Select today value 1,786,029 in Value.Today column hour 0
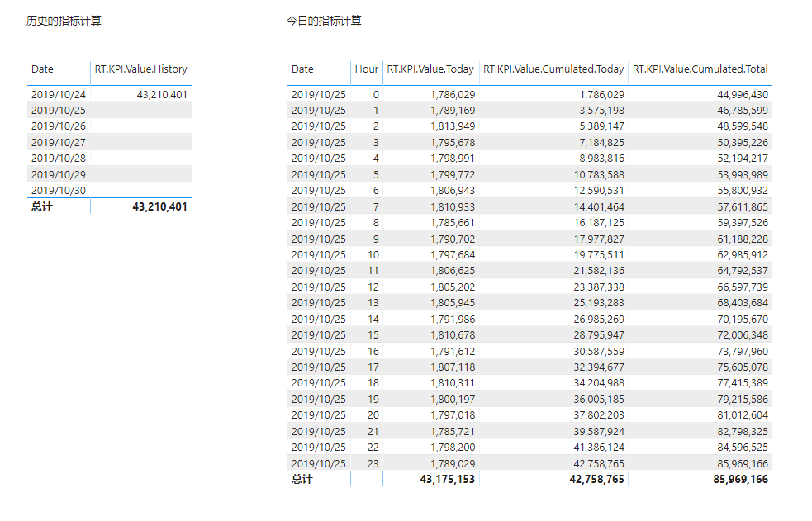Image resolution: width=812 pixels, height=521 pixels. (x=453, y=95)
